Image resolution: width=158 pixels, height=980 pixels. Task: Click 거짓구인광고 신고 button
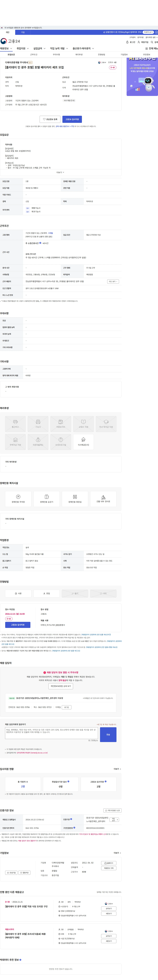pos(113,810)
